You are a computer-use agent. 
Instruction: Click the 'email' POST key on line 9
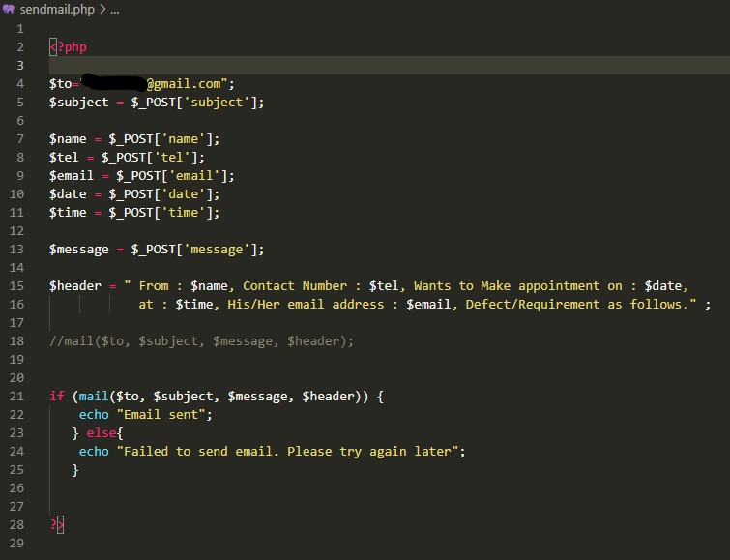[194, 176]
